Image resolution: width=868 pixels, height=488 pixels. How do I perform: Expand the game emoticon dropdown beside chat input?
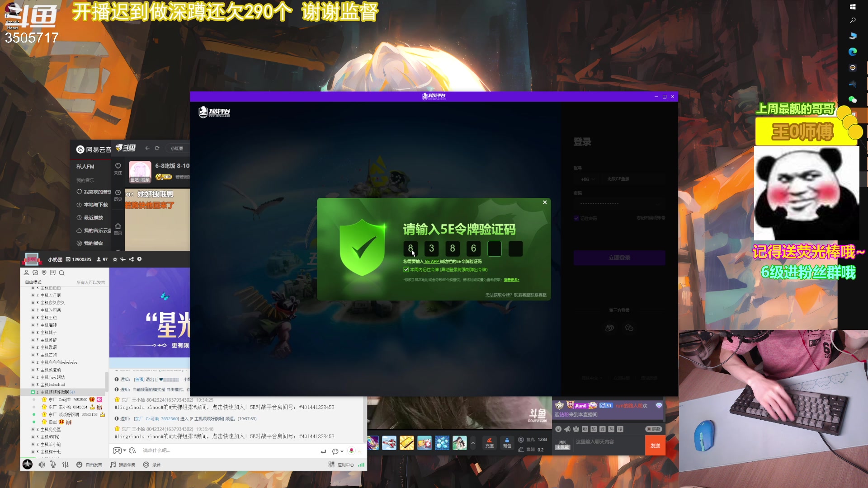(x=124, y=450)
